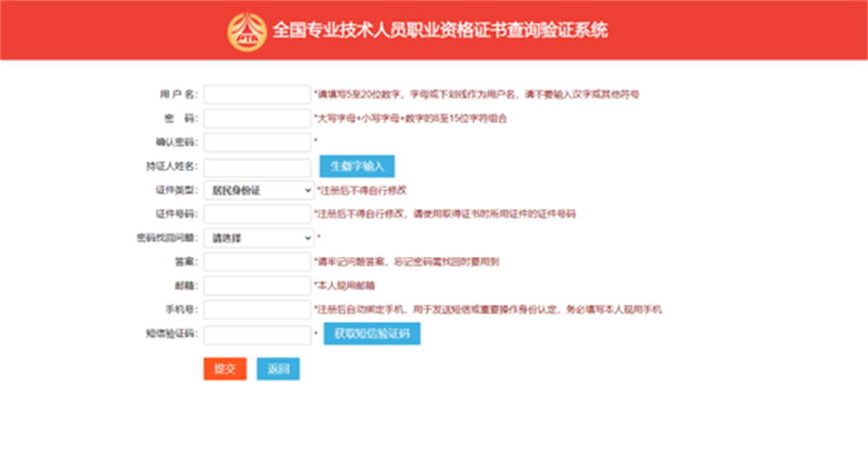Click the header title 全国专业技术人员职业资格证书查询验证系统
Viewport: 868px width, 454px height.
(x=440, y=30)
